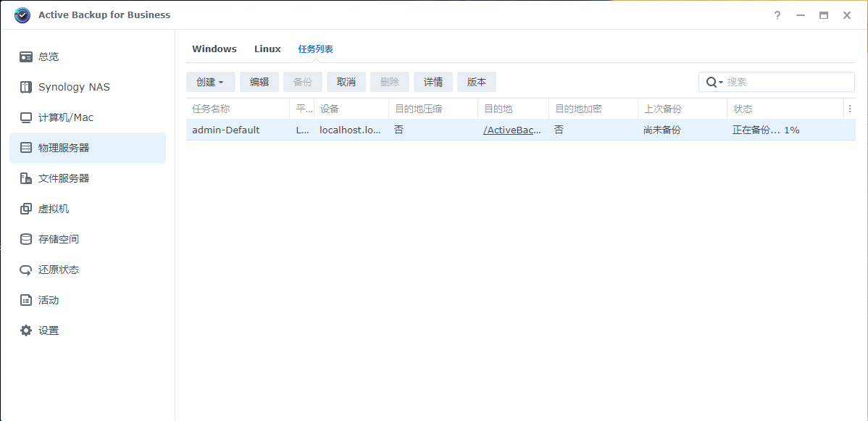This screenshot has width=868, height=421.
Task: Open the column options three-dot menu
Action: [x=850, y=109]
